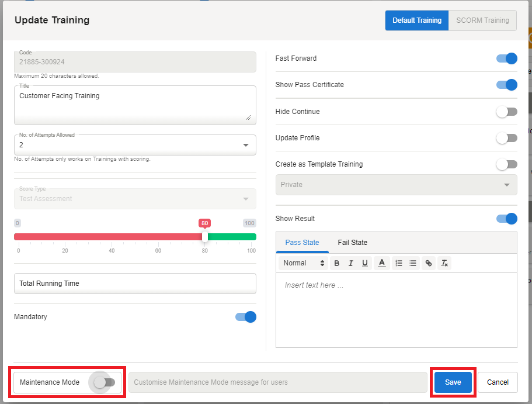This screenshot has height=404, width=532.
Task: Turn off the Fast Forward toggle
Action: (x=506, y=58)
